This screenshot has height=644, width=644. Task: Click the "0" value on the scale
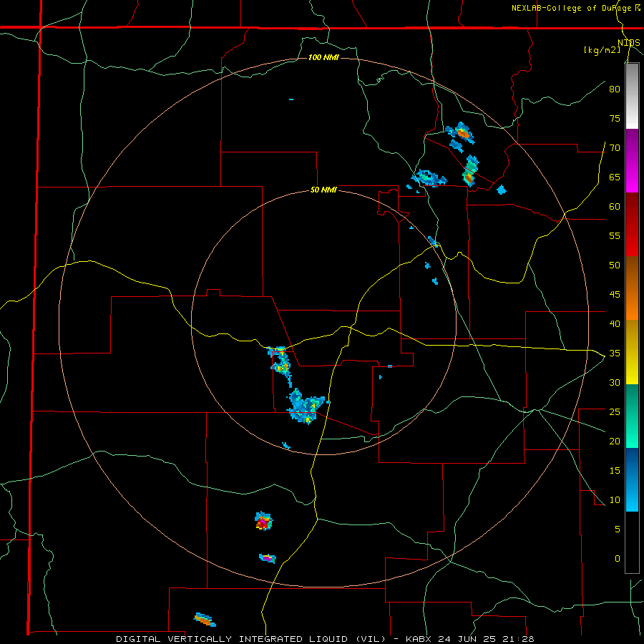(618, 559)
